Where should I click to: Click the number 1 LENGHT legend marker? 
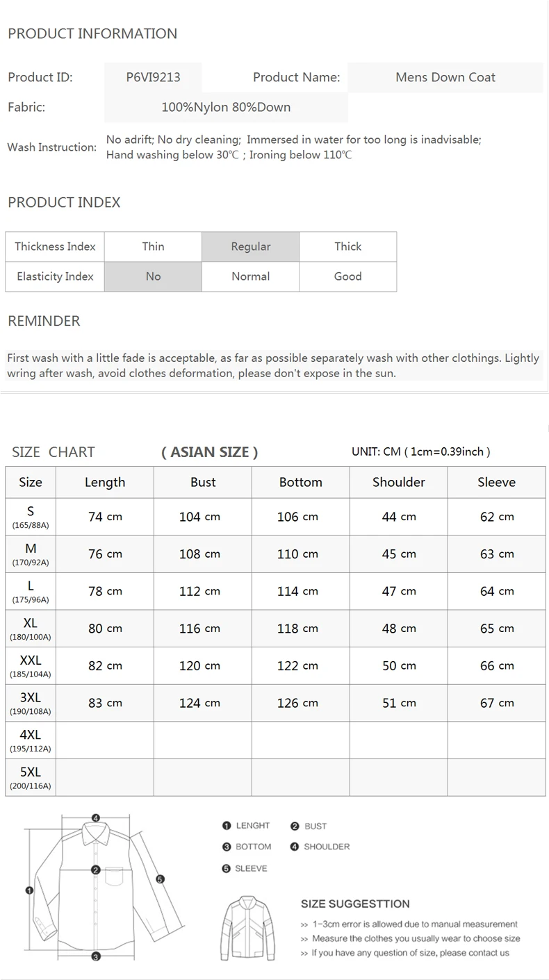pos(227,826)
